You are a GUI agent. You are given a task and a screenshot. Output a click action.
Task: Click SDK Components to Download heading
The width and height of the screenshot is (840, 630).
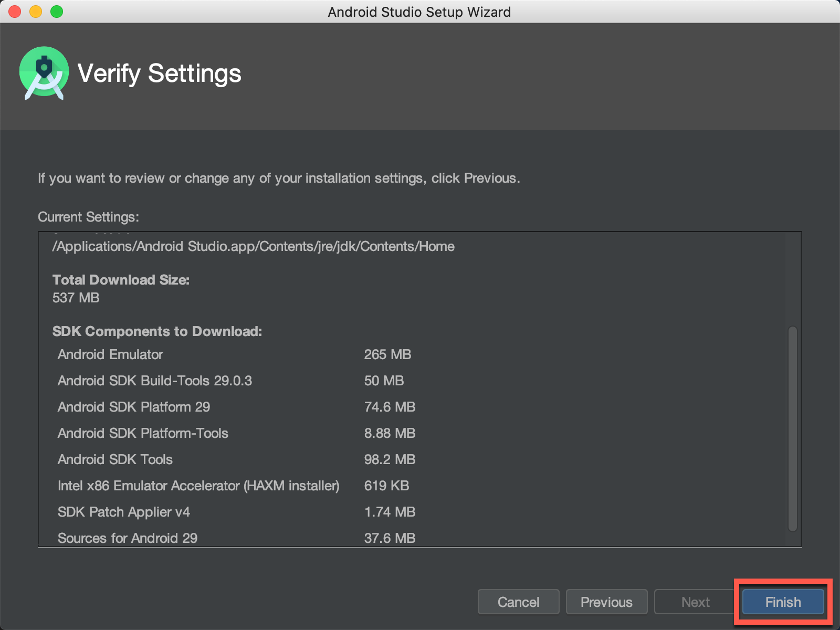pos(157,331)
